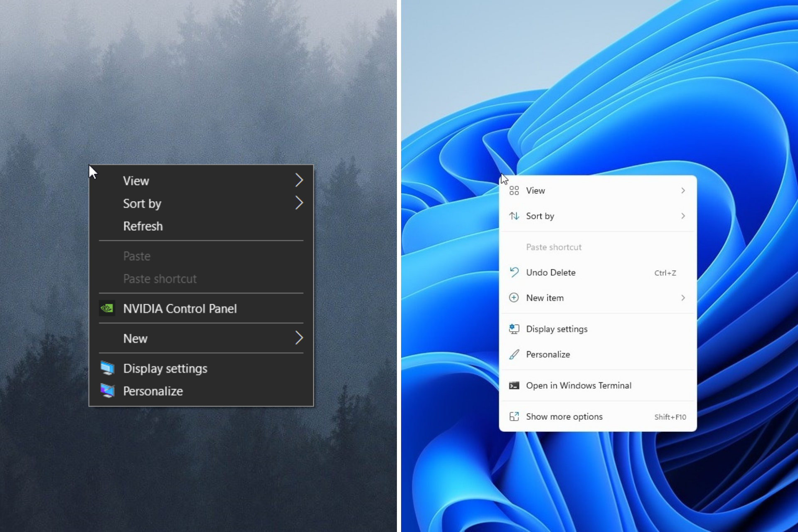Expand the View submenu arrow in dark menu
The image size is (798, 532).
tap(299, 180)
